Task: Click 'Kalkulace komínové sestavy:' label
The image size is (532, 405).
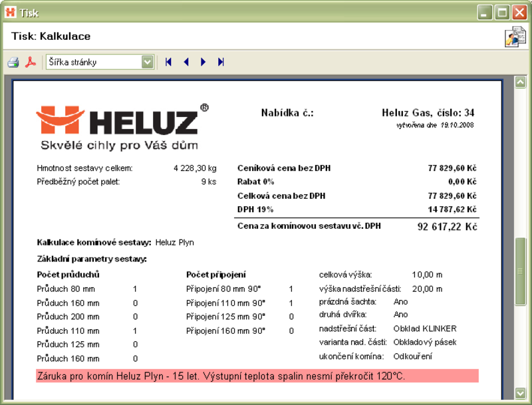Action: point(94,243)
